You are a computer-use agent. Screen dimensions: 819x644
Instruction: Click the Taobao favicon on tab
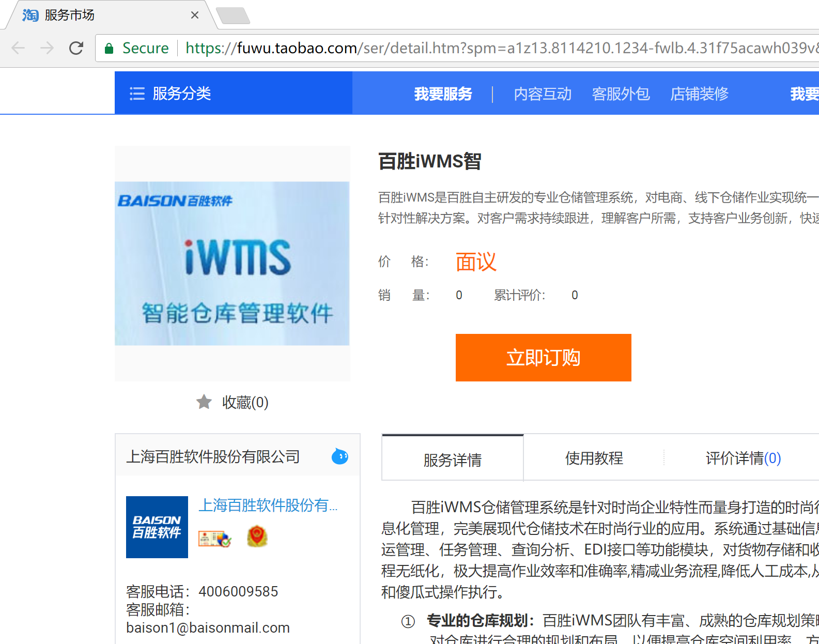[30, 15]
